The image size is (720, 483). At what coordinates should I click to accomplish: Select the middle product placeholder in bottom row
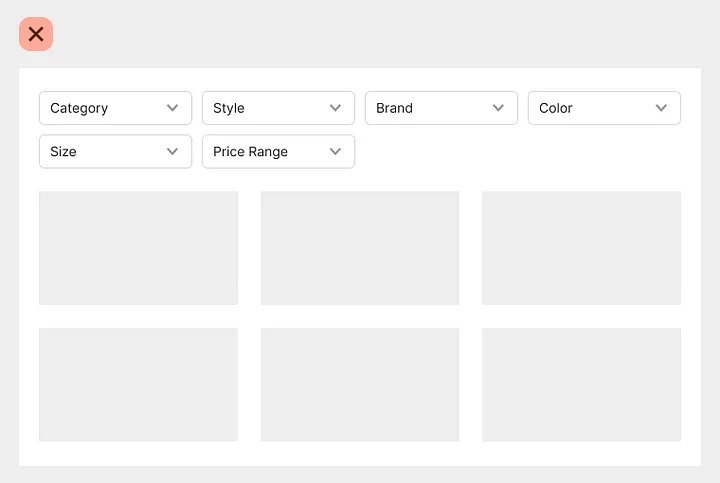click(360, 385)
